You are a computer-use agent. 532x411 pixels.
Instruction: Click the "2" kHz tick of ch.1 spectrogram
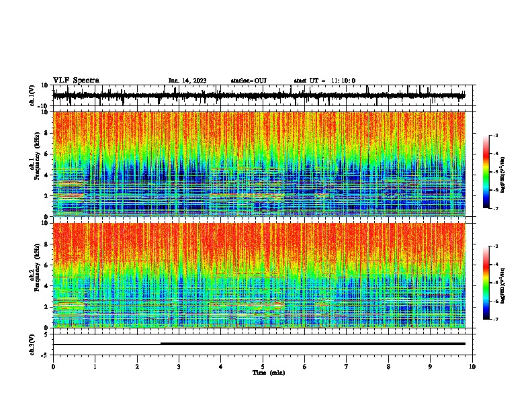click(46, 196)
